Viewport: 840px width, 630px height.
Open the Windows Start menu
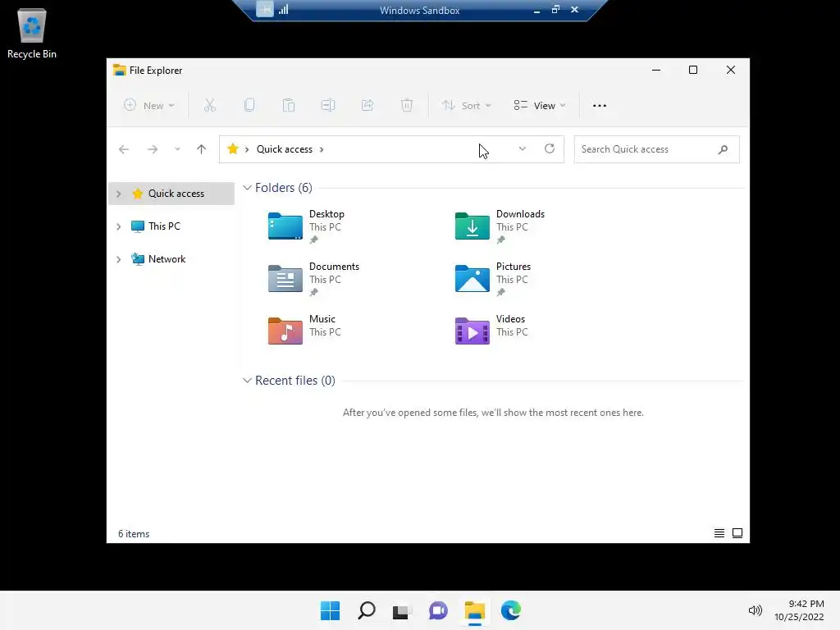330,610
